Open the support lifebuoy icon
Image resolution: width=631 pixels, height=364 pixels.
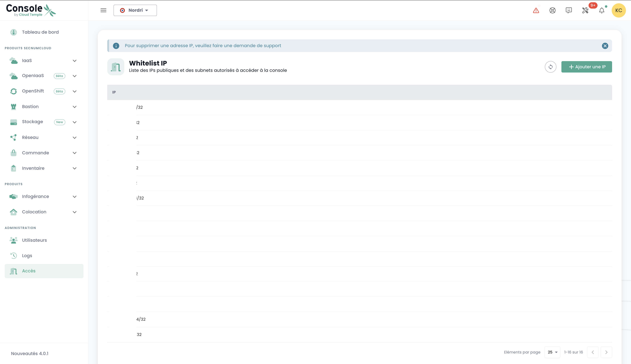point(552,11)
